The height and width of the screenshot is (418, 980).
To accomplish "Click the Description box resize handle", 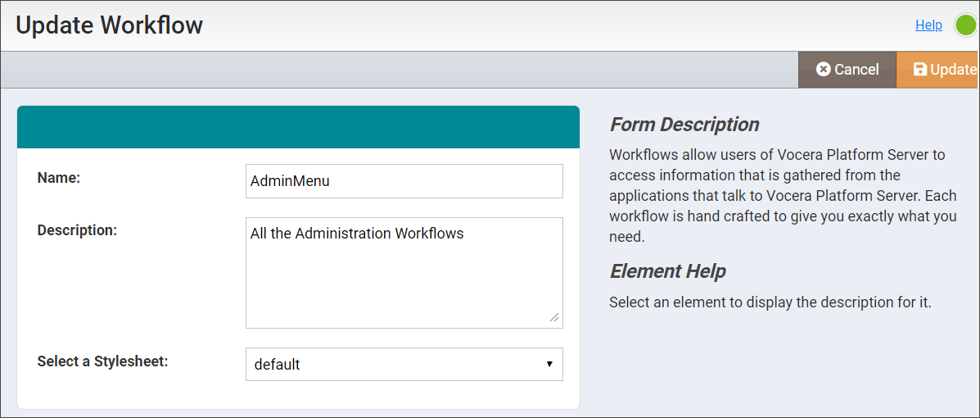I will point(554,317).
